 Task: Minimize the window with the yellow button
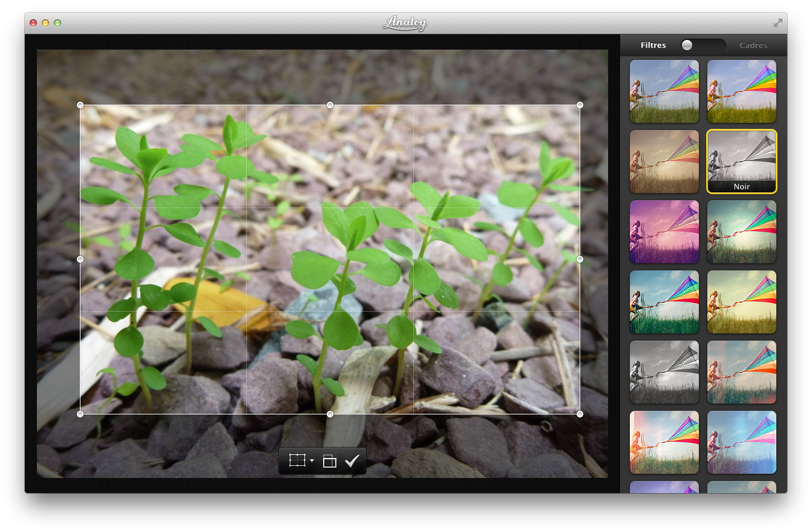[45, 23]
